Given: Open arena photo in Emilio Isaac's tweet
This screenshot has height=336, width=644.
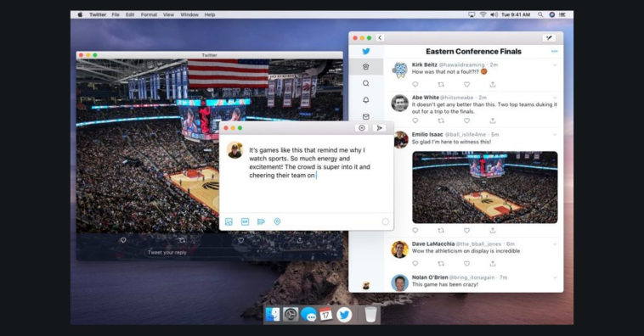Looking at the screenshot, I should tap(484, 187).
